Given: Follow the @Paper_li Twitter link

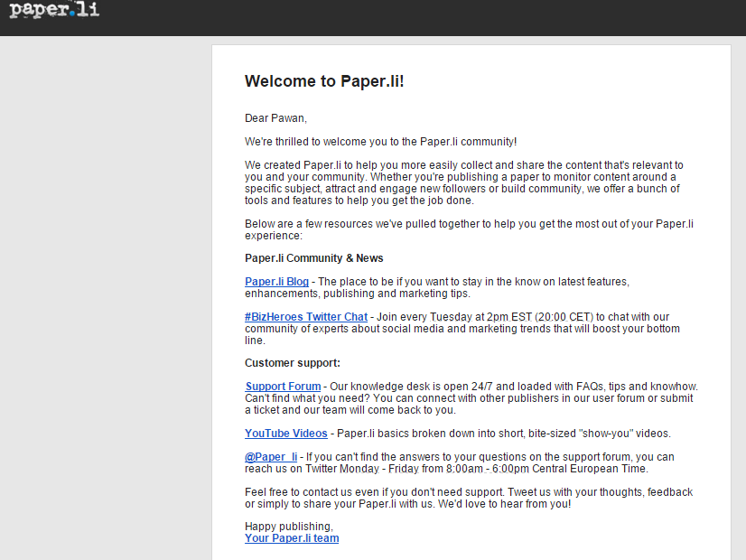Looking at the screenshot, I should pos(271,457).
